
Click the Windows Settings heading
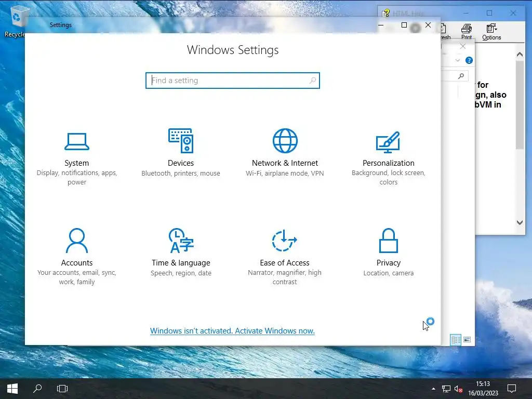click(x=233, y=50)
